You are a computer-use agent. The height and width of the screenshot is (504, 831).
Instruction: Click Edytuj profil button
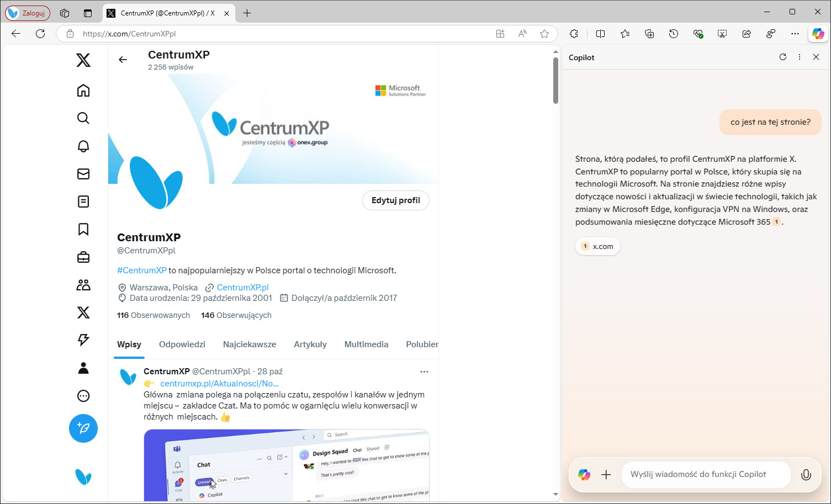(396, 200)
